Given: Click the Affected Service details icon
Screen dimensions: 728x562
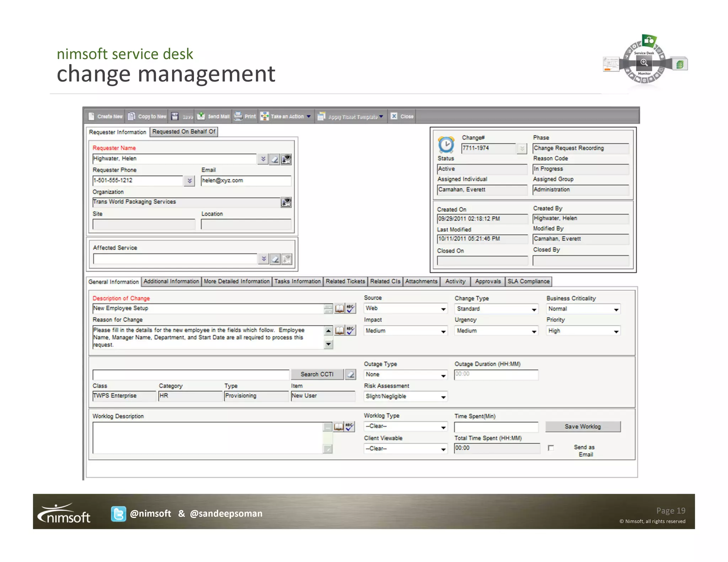Looking at the screenshot, I should click(x=287, y=259).
